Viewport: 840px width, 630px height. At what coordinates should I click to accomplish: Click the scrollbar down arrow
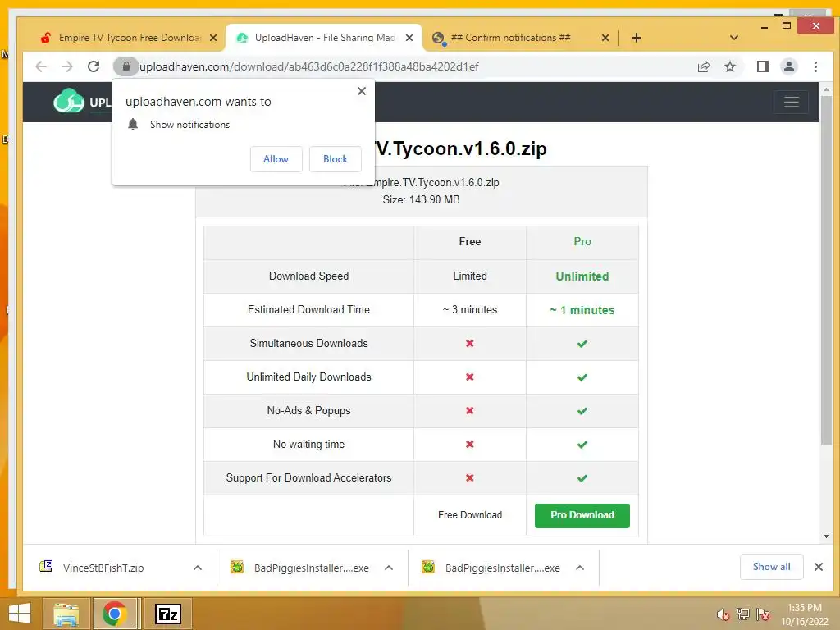point(826,536)
